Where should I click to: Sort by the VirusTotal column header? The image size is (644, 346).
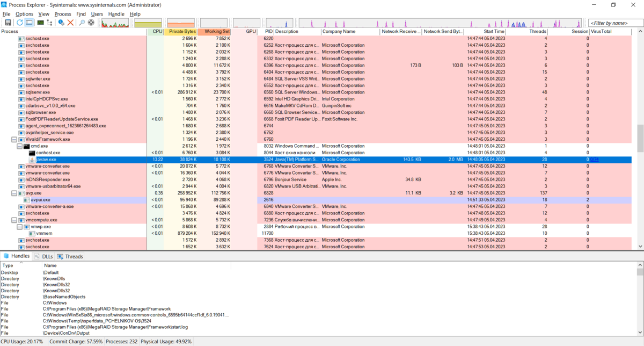610,32
